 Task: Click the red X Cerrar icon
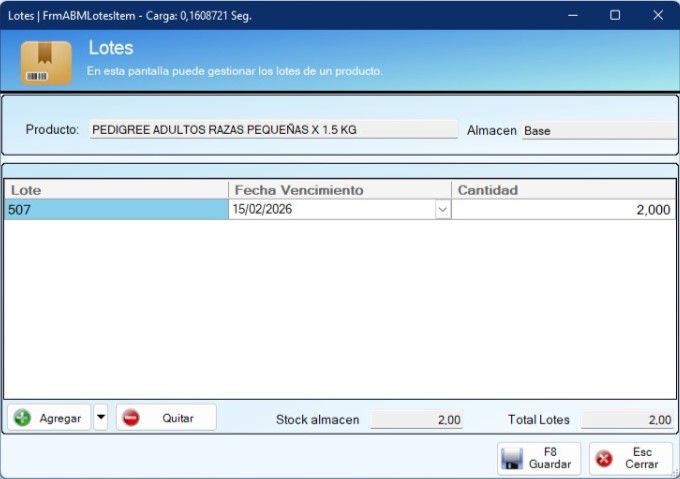(x=604, y=459)
